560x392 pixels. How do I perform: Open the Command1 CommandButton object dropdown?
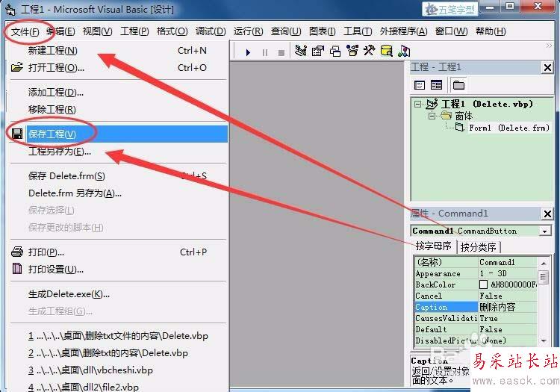point(544,231)
